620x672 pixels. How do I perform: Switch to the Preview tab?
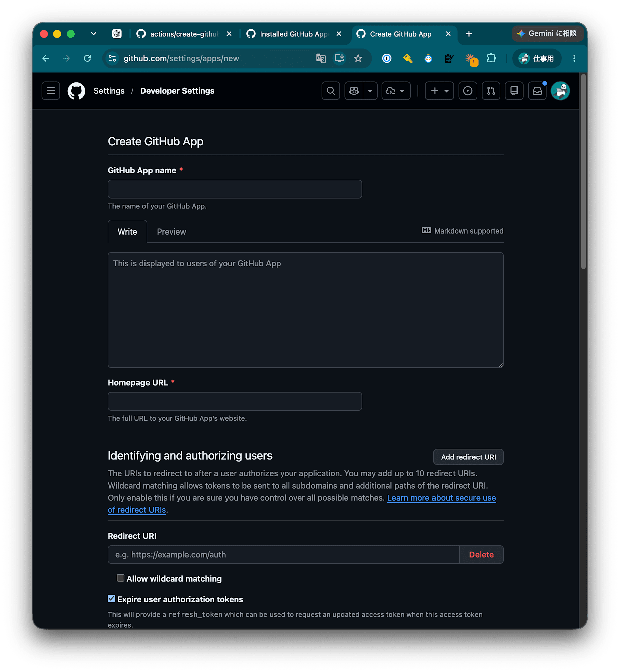pos(171,232)
